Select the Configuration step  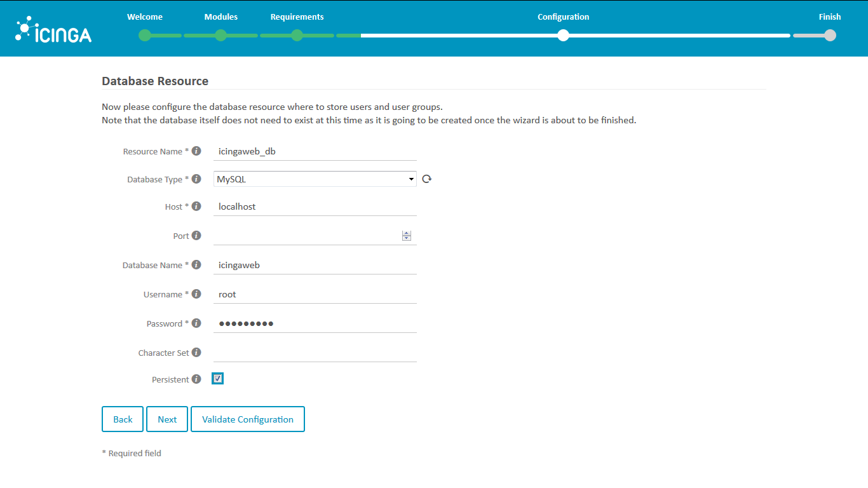[563, 17]
